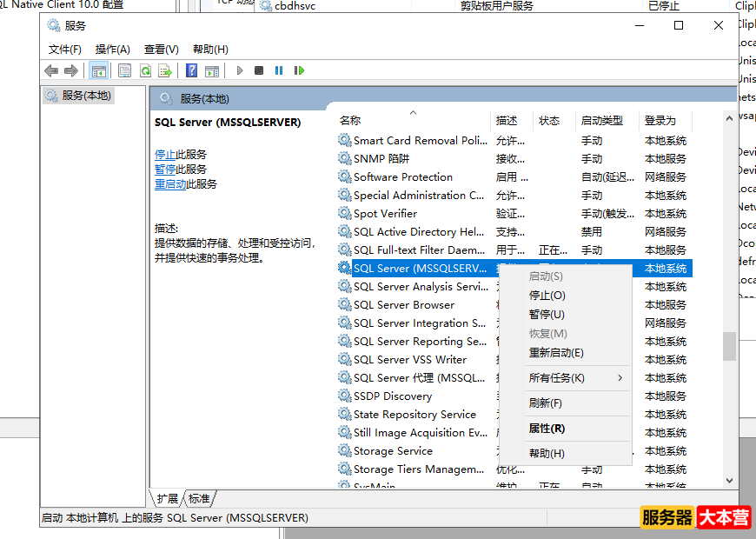Click the sort arrow on 名称 column
Screen dimensions: 756x539
click(413, 113)
